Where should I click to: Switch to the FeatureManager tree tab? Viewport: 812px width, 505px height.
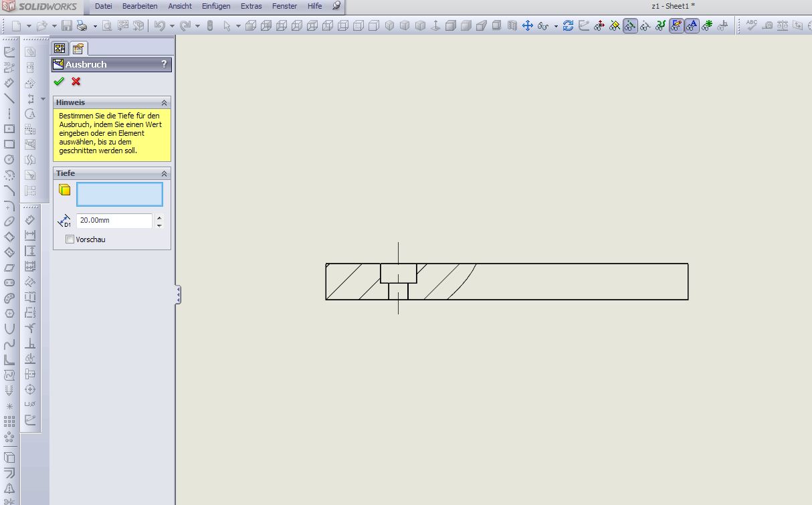point(60,48)
